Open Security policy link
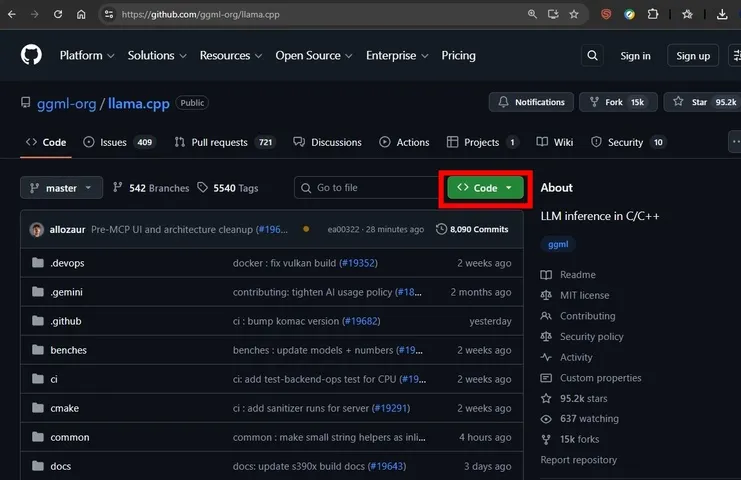Screen dimensions: 741x480 pos(592,336)
